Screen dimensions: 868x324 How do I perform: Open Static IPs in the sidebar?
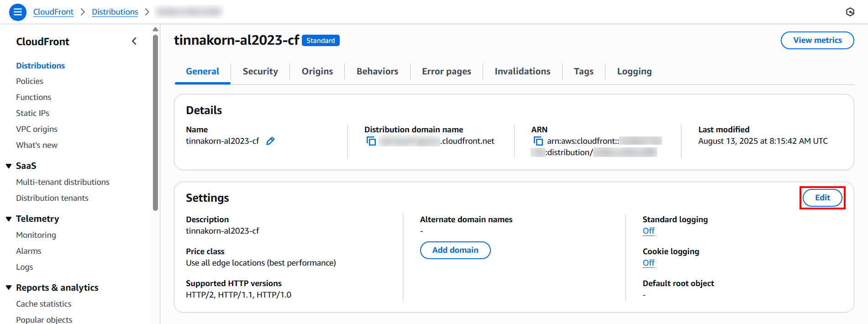point(32,113)
